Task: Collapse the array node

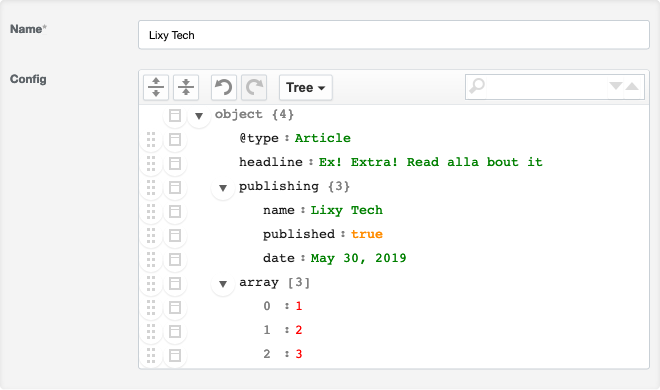Action: 223,284
